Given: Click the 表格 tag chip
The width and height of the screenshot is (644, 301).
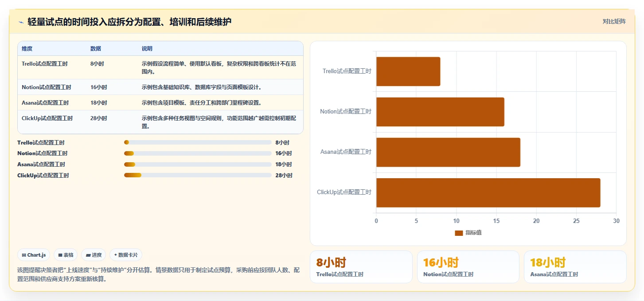Looking at the screenshot, I should pyautogui.click(x=66, y=255).
